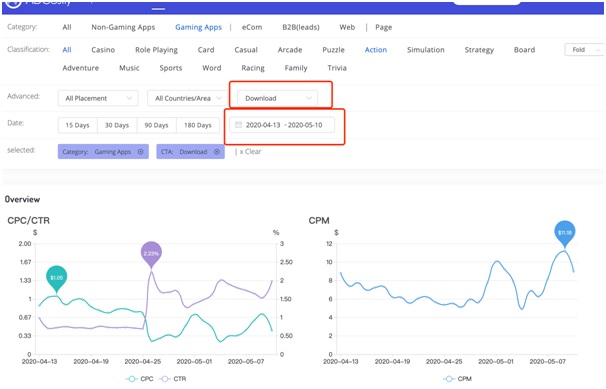Open the All Placement dropdown
The height and width of the screenshot is (389, 606).
(x=98, y=98)
